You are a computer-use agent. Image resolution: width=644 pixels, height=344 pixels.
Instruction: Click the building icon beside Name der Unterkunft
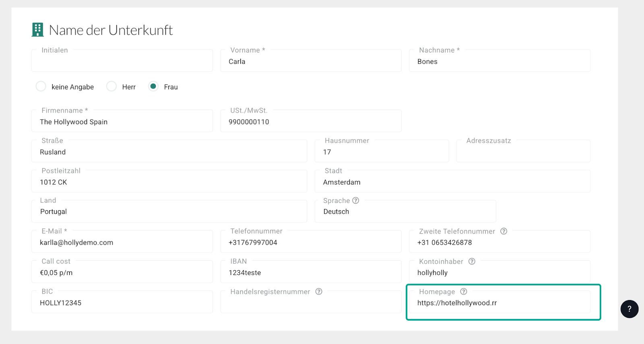[x=37, y=30]
